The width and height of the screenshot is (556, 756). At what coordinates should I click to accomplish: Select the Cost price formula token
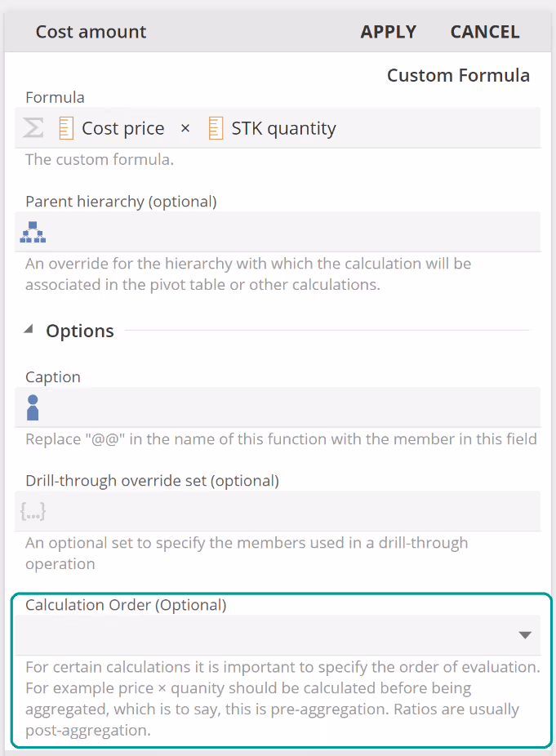pos(122,128)
